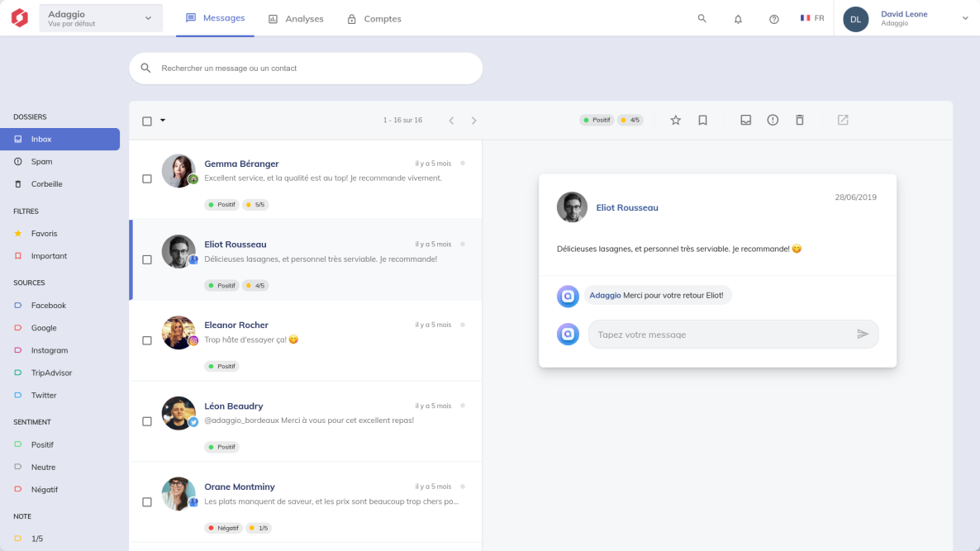Check Léon Beaudry's message checkbox
980x551 pixels.
(147, 421)
